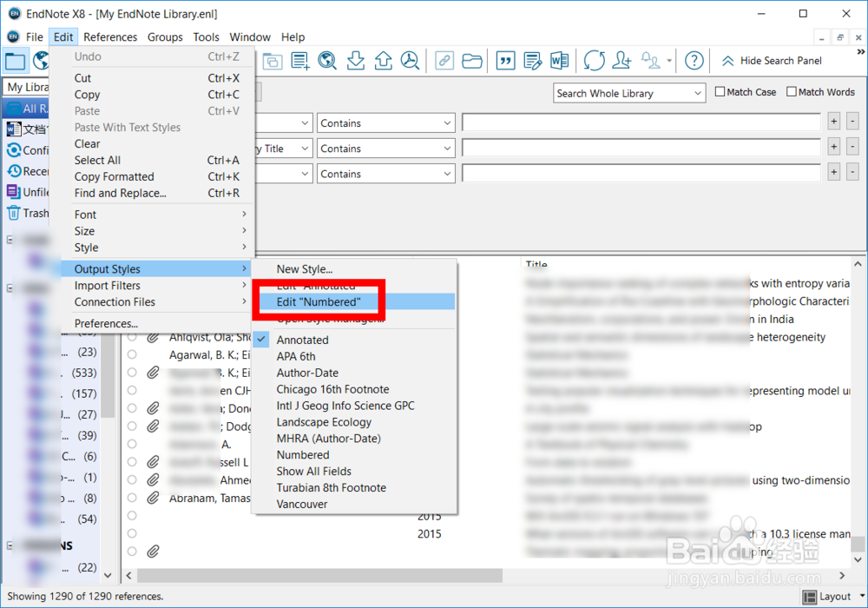Click paperclip in the Ahlqvist, Ola row
This screenshot has width=868, height=608.
click(x=154, y=337)
